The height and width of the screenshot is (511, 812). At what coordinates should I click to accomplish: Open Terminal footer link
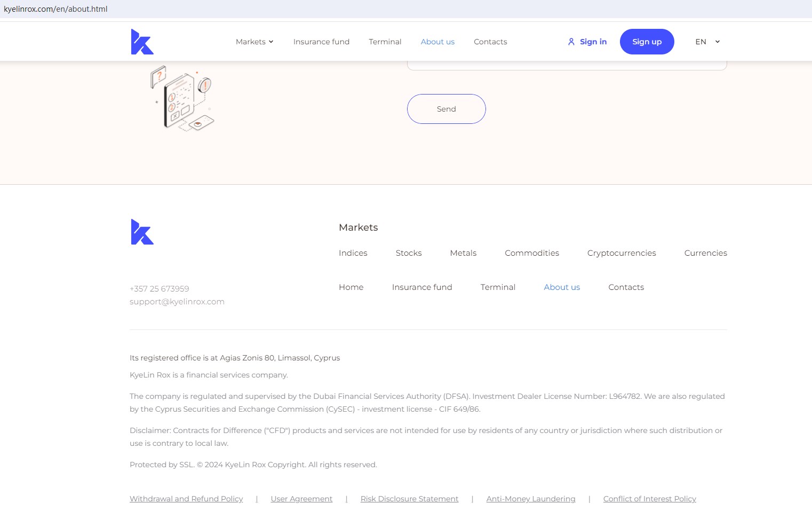coord(498,287)
